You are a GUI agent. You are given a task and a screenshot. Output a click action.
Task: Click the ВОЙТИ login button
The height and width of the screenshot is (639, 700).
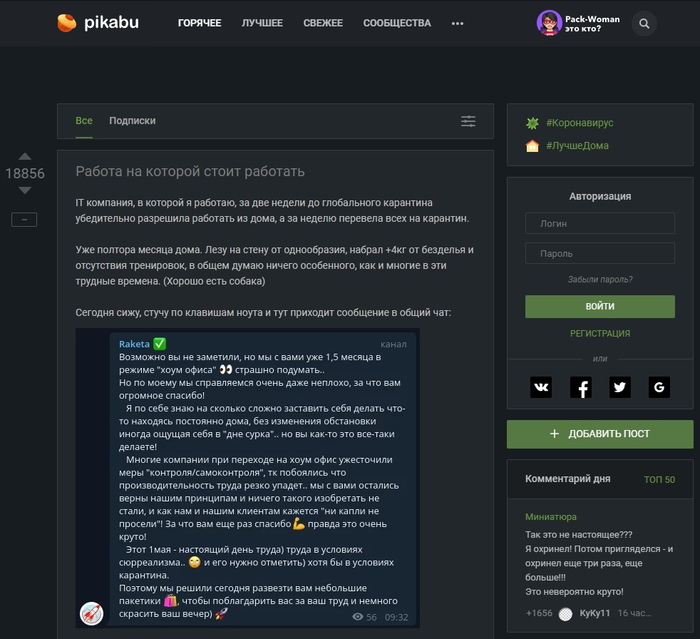coord(600,306)
